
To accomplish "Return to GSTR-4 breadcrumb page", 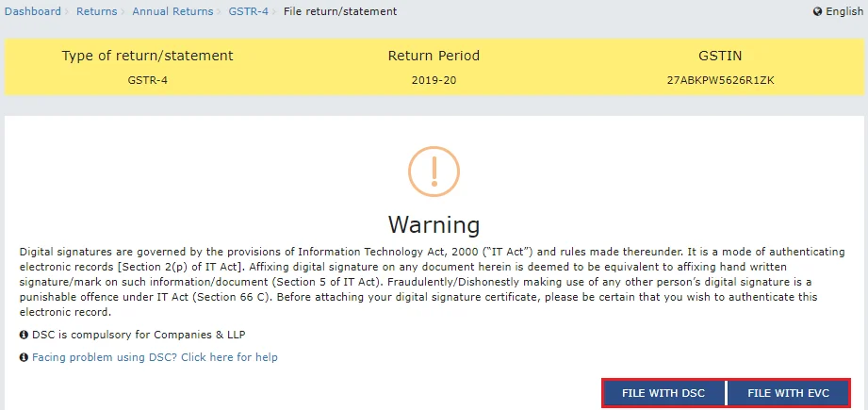I will [x=248, y=12].
